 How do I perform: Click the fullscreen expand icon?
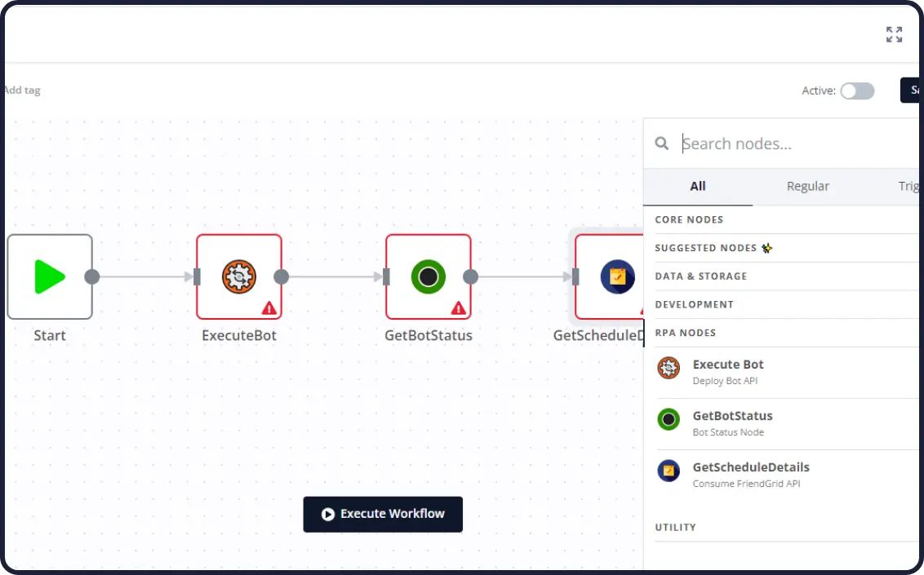(894, 34)
